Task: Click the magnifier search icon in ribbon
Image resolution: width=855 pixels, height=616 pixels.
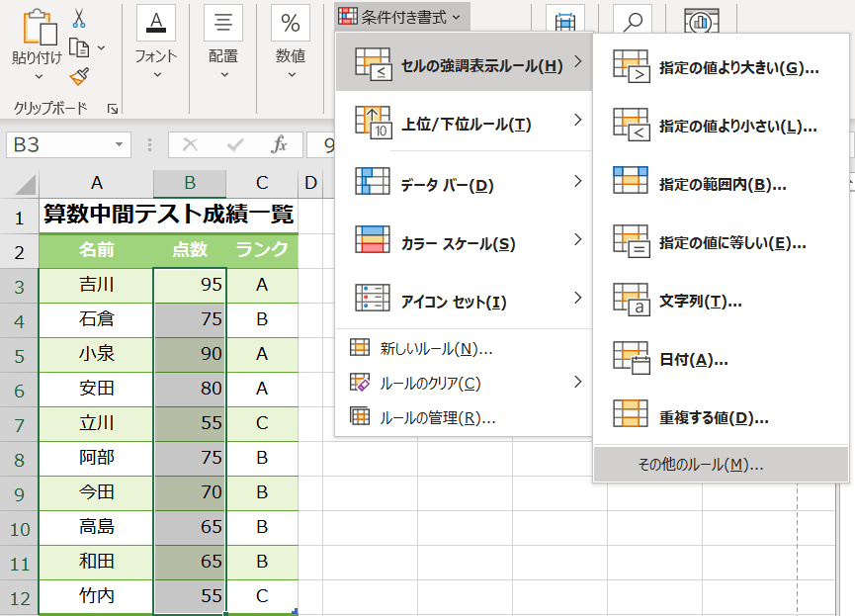Action: (x=633, y=22)
